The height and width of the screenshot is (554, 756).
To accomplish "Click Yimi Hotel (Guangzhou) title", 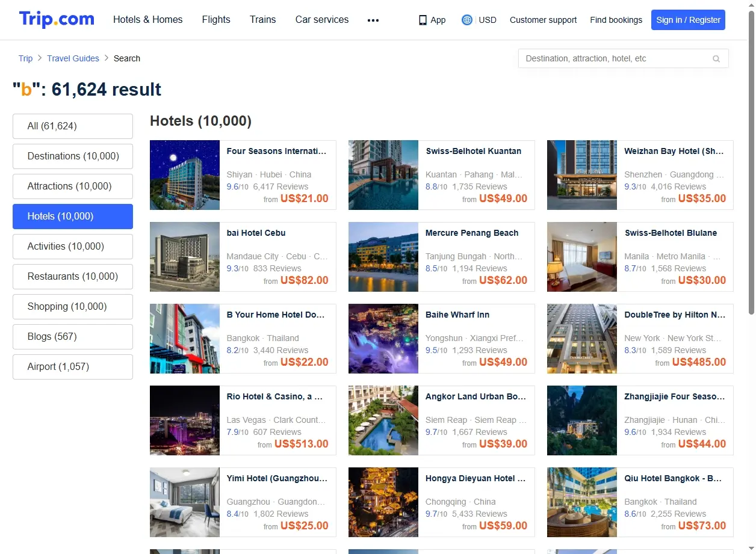I will click(277, 478).
